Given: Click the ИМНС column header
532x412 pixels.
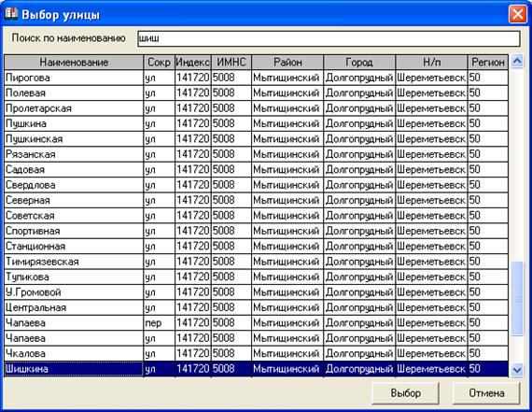Looking at the screenshot, I should [x=231, y=63].
